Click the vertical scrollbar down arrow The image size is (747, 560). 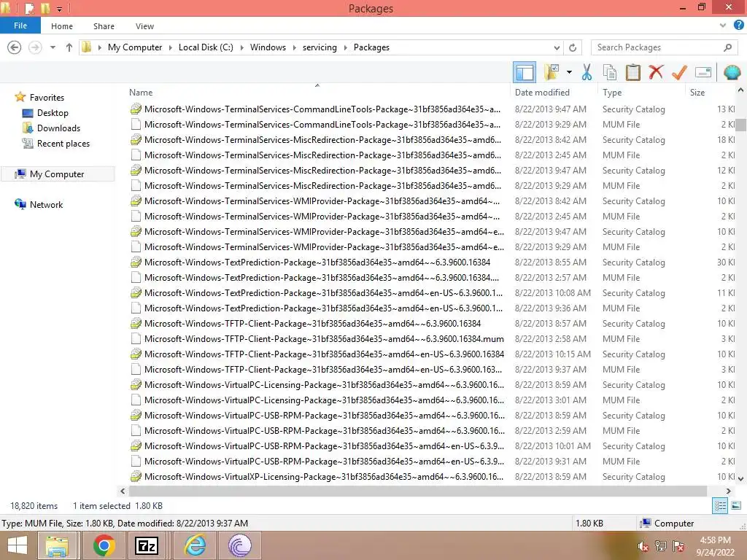pyautogui.click(x=741, y=478)
